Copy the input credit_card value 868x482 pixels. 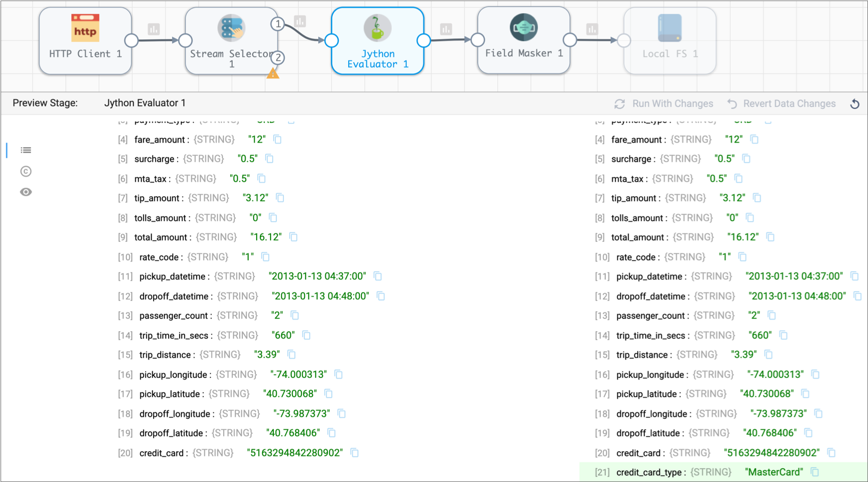pyautogui.click(x=355, y=453)
